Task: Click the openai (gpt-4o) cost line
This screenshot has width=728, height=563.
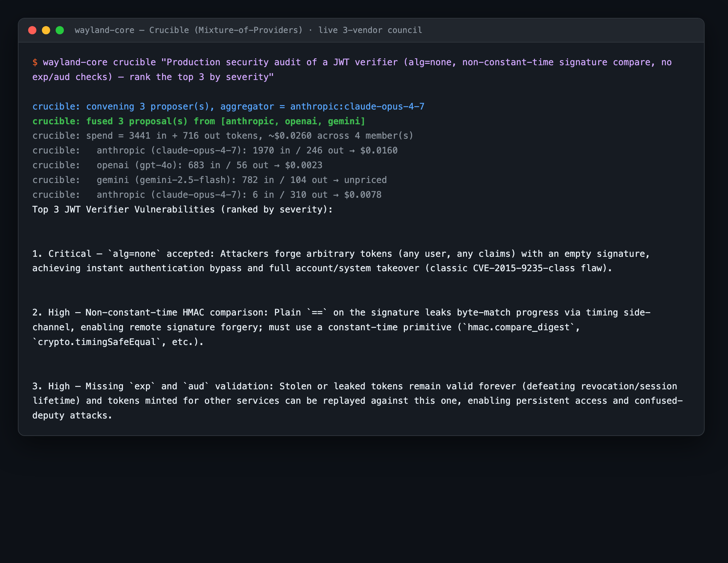Action: (178, 165)
